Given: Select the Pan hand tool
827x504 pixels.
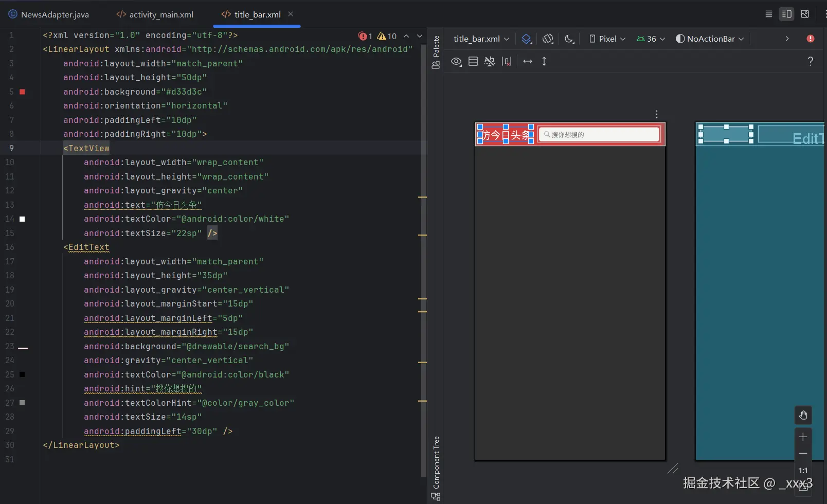Looking at the screenshot, I should [x=803, y=416].
